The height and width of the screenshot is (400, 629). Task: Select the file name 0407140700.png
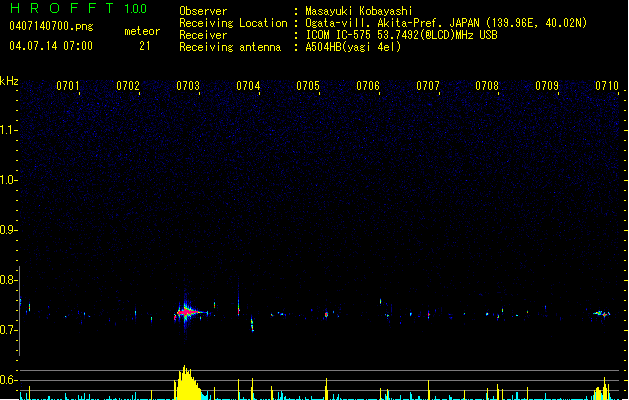tap(51, 26)
